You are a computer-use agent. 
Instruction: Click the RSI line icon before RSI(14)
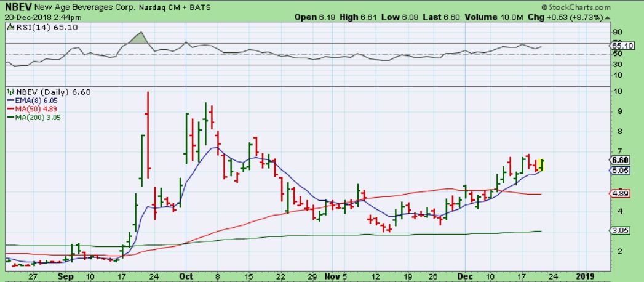click(x=10, y=27)
